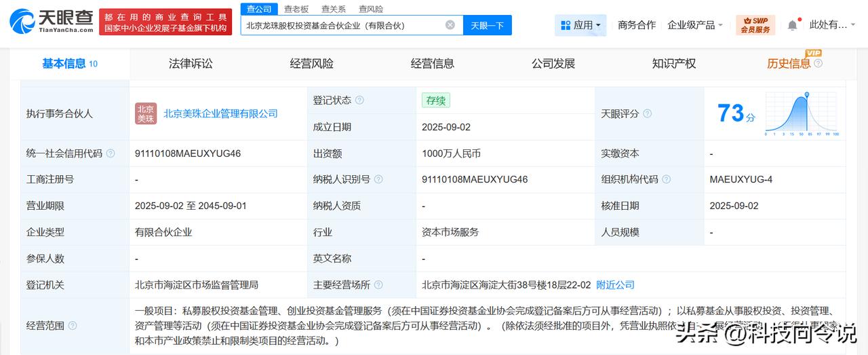Open the TianYanCha logo homepage

coord(51,21)
